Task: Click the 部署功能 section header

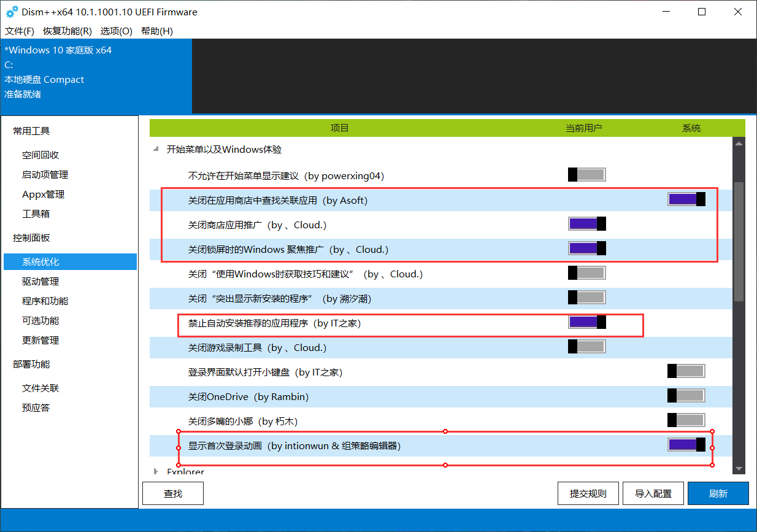Action: pos(31,364)
